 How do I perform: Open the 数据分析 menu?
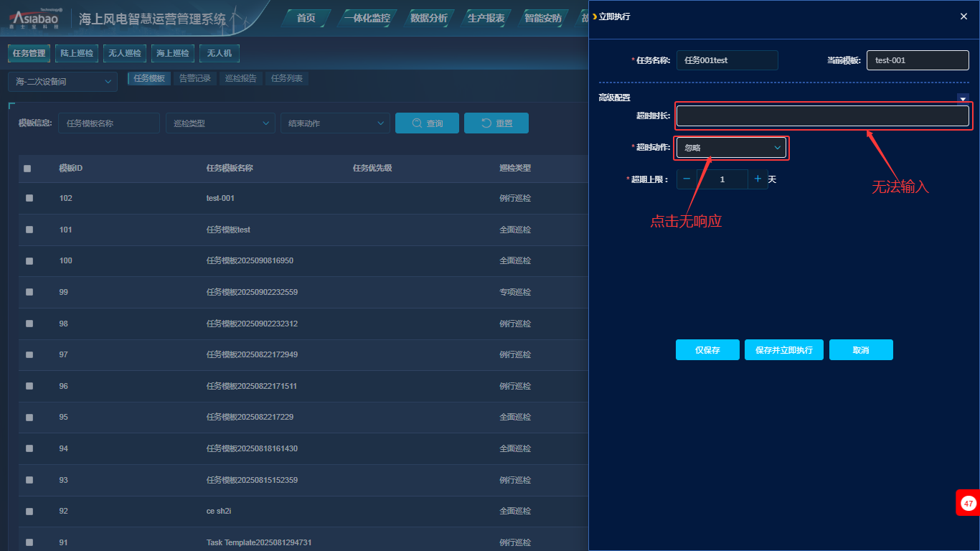pyautogui.click(x=428, y=18)
